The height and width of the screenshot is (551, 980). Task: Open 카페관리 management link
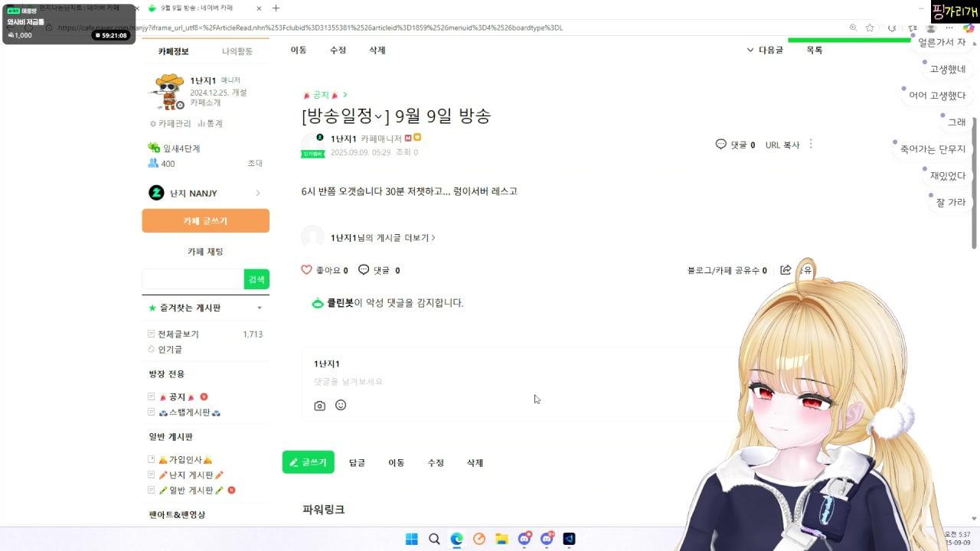point(171,123)
